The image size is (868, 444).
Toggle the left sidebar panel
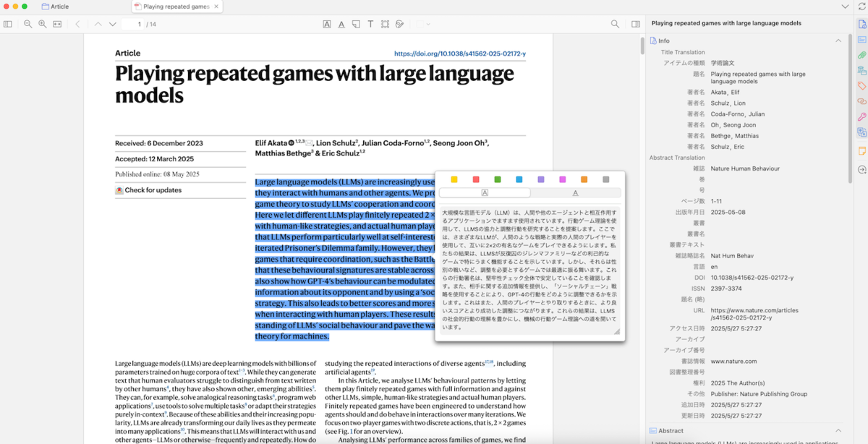point(8,24)
